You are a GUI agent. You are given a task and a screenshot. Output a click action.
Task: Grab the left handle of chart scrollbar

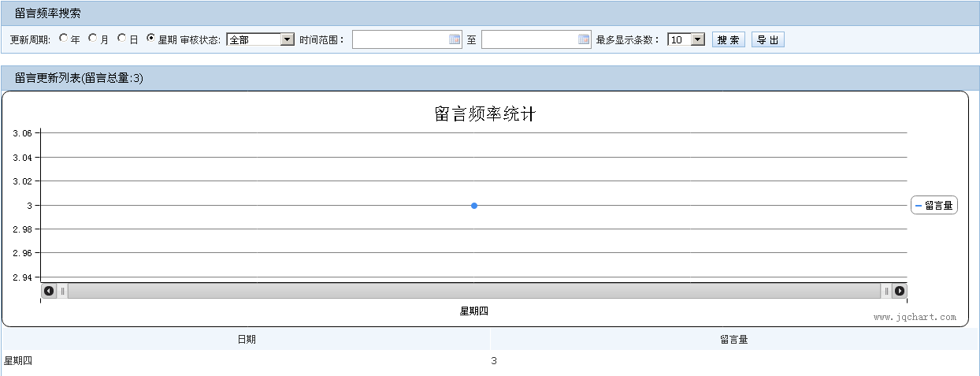63,291
